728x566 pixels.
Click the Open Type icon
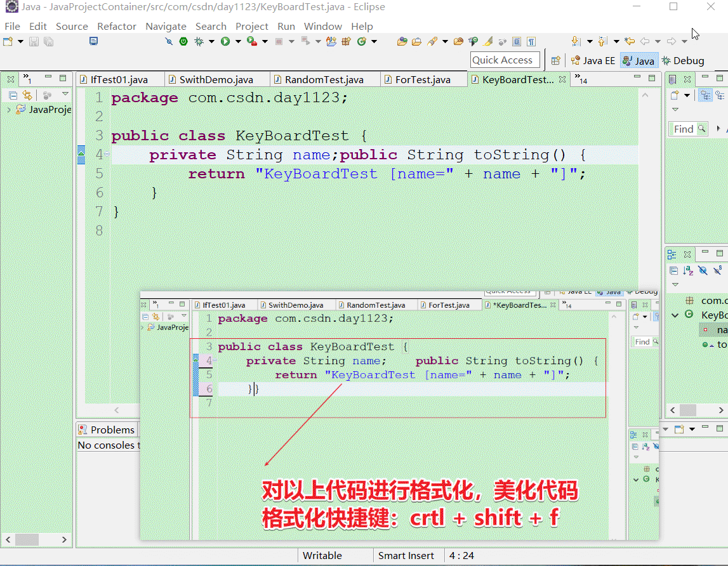[x=402, y=41]
